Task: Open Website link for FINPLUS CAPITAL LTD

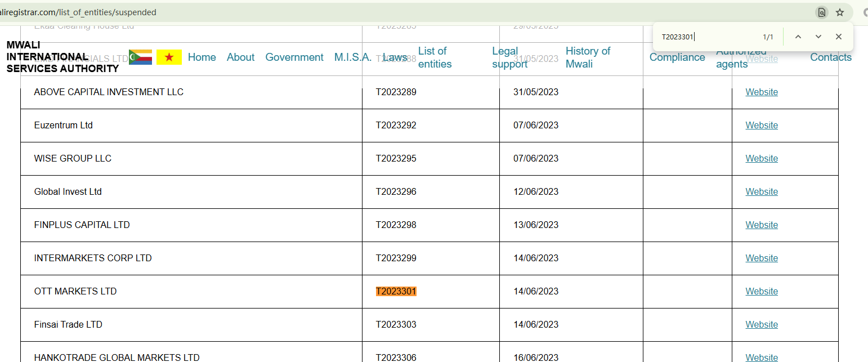Action: click(762, 225)
